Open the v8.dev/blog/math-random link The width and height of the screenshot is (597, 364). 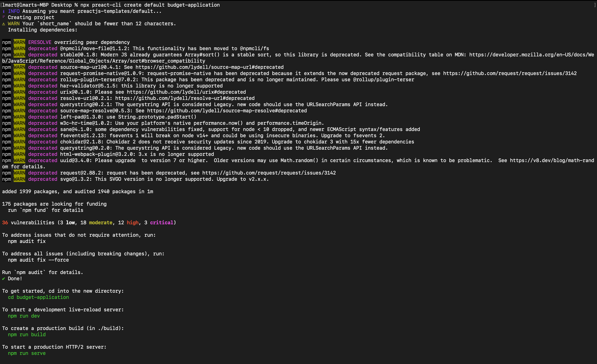pyautogui.click(x=552, y=160)
